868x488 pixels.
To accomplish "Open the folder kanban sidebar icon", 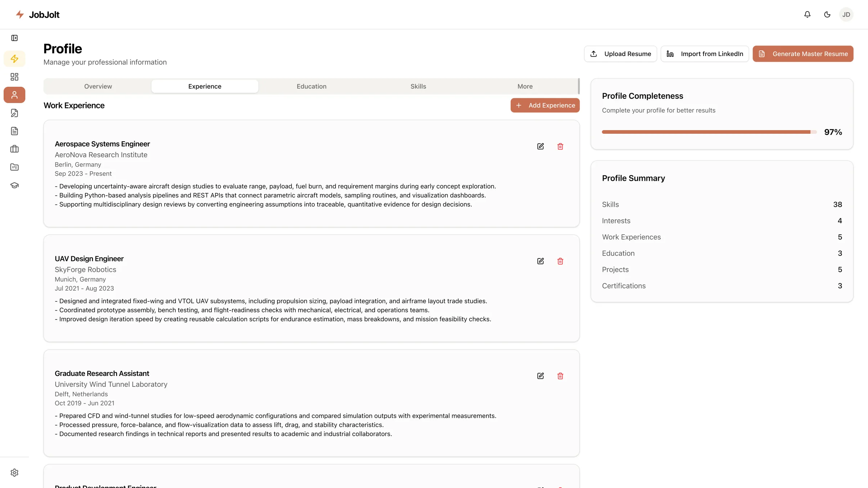I will [14, 167].
